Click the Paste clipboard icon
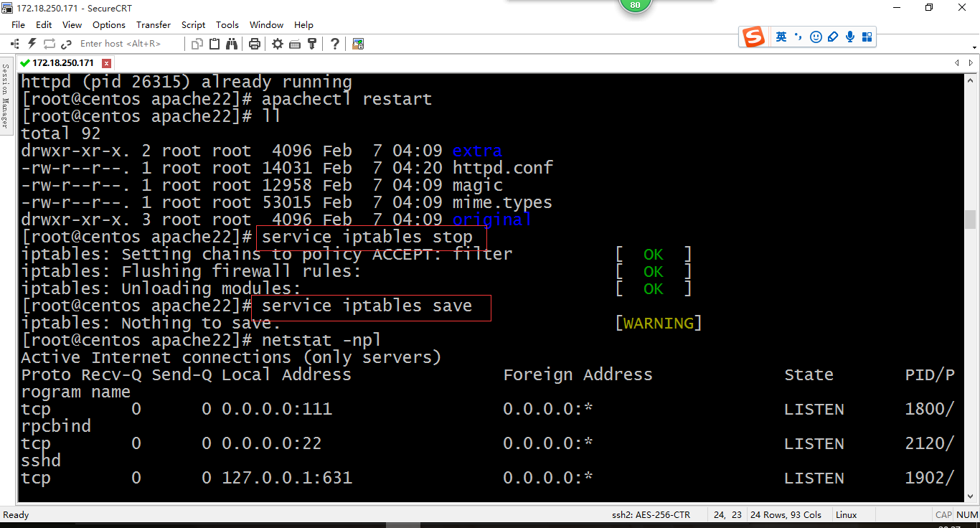 tap(215, 44)
